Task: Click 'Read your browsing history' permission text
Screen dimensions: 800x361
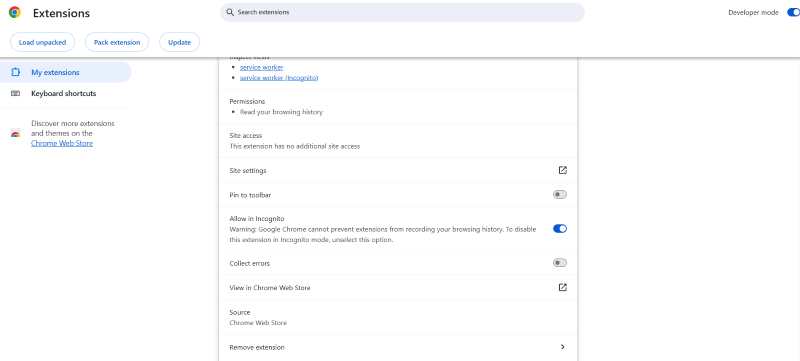Action: pos(282,112)
